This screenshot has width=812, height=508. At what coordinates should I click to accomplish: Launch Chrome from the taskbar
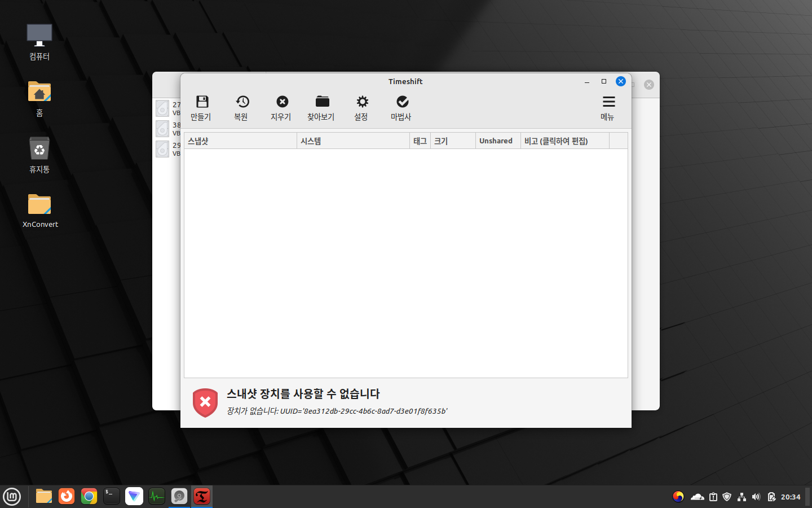point(89,497)
